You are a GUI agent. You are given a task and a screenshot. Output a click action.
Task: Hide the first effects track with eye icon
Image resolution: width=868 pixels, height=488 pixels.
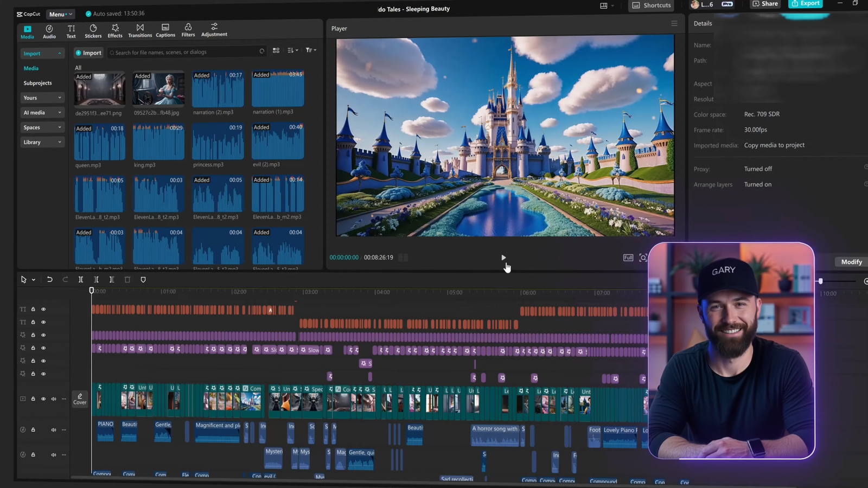(43, 335)
